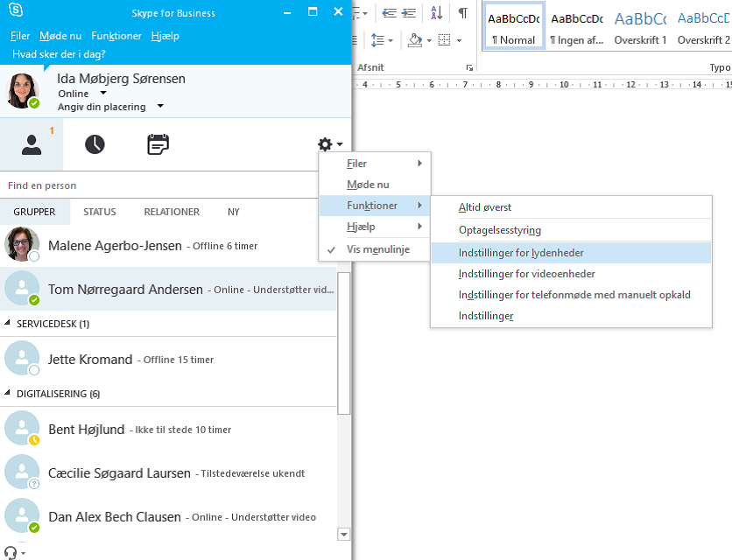Open the headset audio device icon
The image size is (732, 560).
[11, 553]
